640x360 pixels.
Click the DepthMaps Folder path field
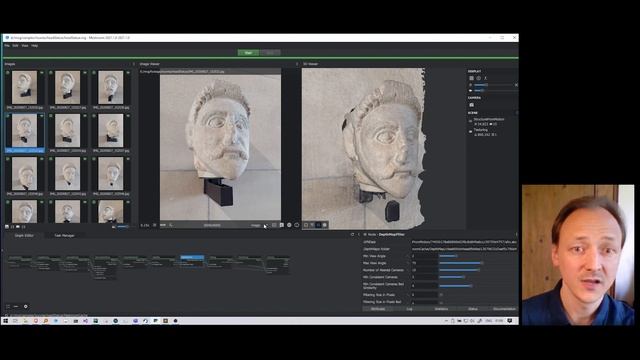tap(464, 249)
